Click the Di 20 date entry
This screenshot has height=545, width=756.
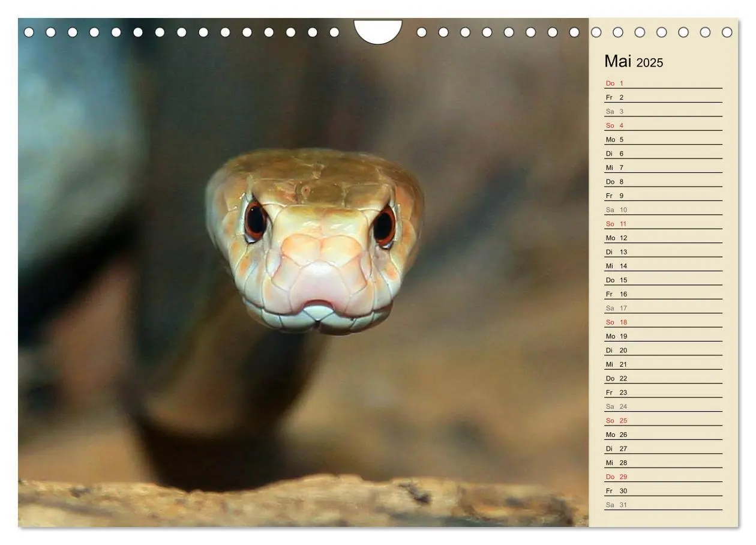tap(663, 351)
